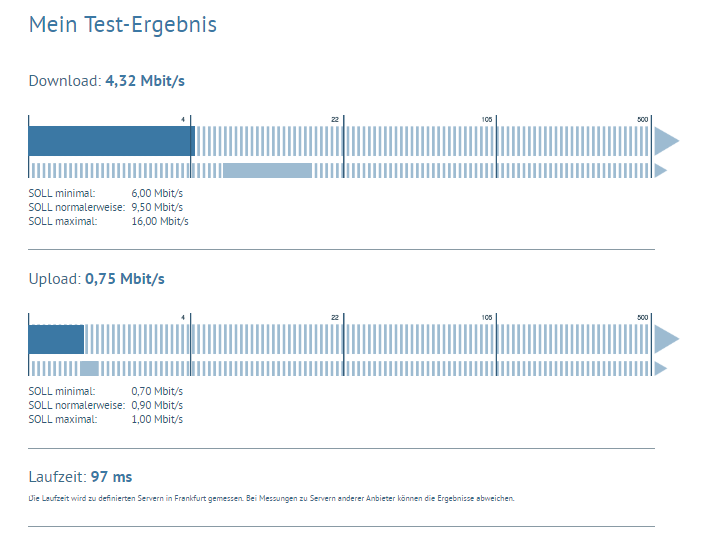Click the light blue Download SOLL range bar
This screenshot has width=705, height=533.
pyautogui.click(x=267, y=170)
